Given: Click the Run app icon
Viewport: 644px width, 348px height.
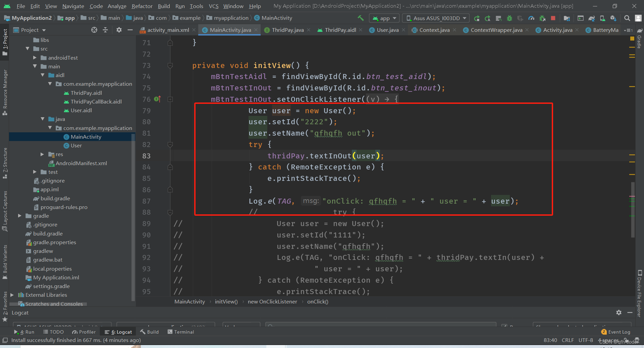Looking at the screenshot, I should 477,18.
